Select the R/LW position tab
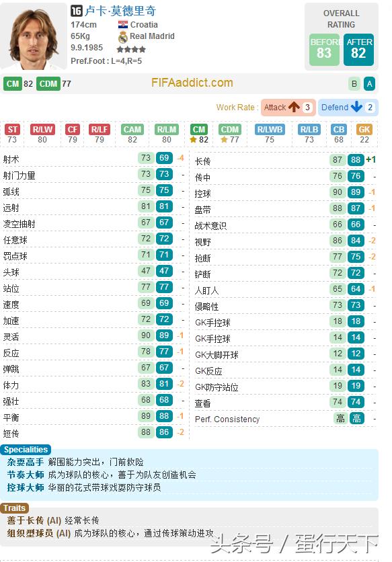 tap(42, 129)
